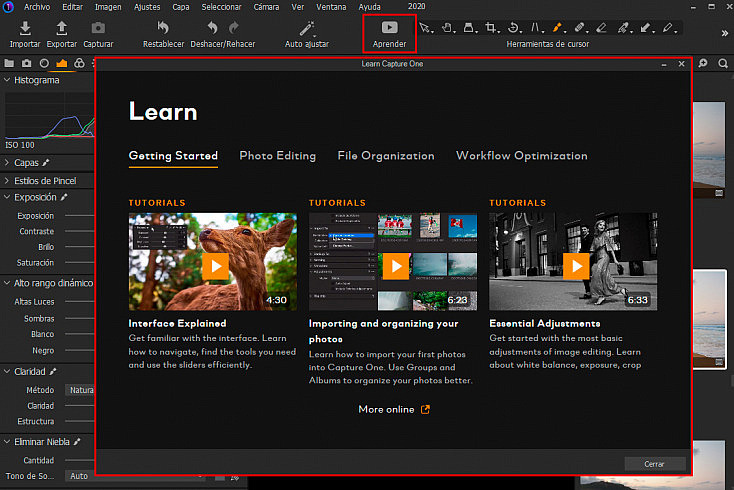This screenshot has width=734, height=490.
Task: Switch to the Photo Editing tab
Action: pyautogui.click(x=278, y=156)
